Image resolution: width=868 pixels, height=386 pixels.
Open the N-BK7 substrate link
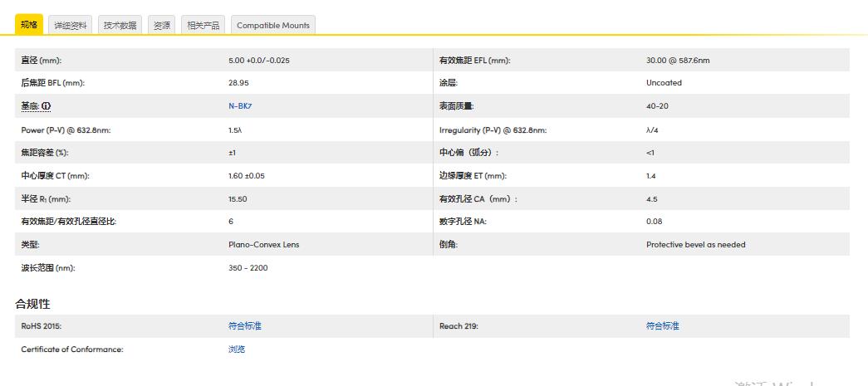click(x=239, y=106)
